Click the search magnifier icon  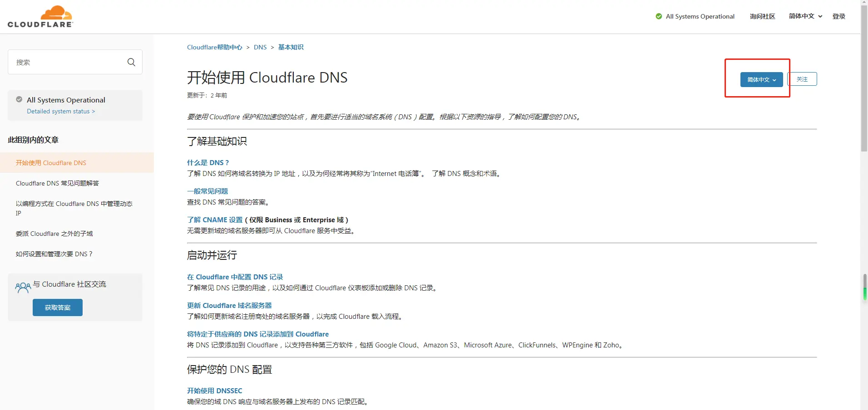point(131,62)
